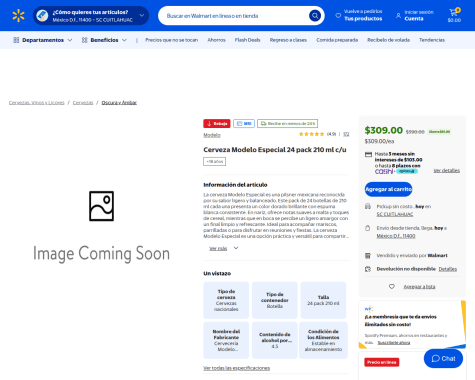The image size is (475, 380).
Task: Click the sold-by store icon
Action: click(368, 256)
